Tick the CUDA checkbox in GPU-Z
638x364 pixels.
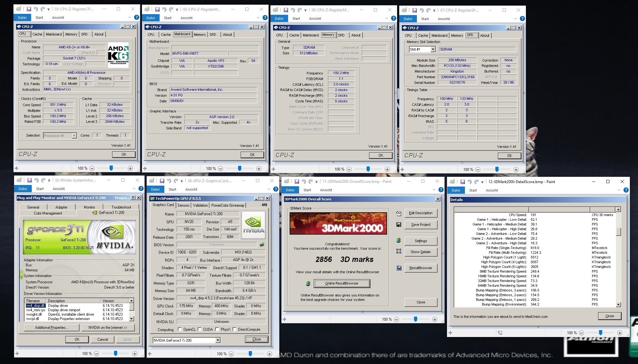[x=199, y=329]
